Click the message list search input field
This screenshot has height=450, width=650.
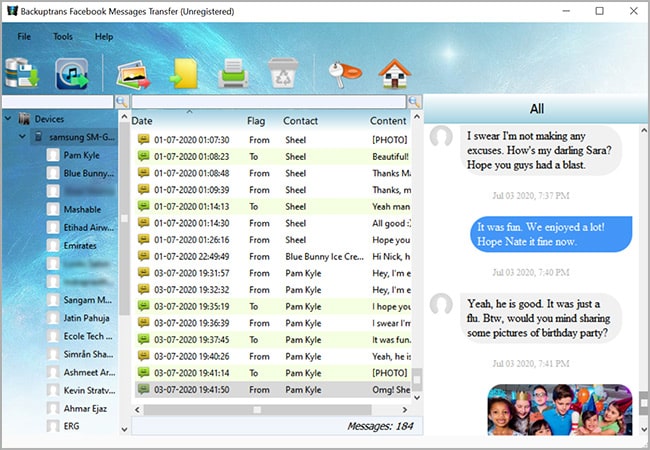tap(268, 102)
